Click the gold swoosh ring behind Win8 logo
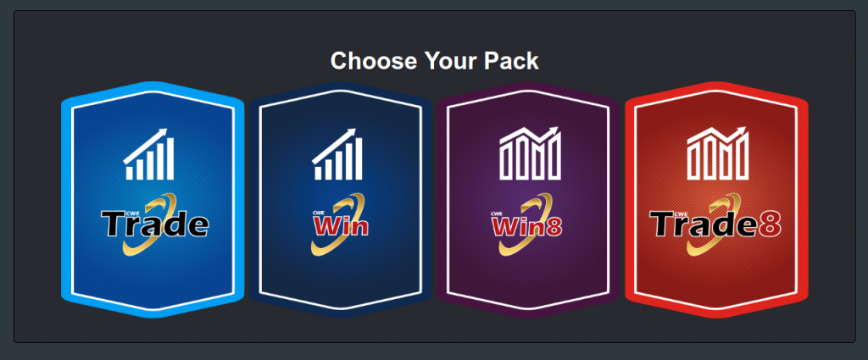The image size is (868, 360). click(x=526, y=224)
